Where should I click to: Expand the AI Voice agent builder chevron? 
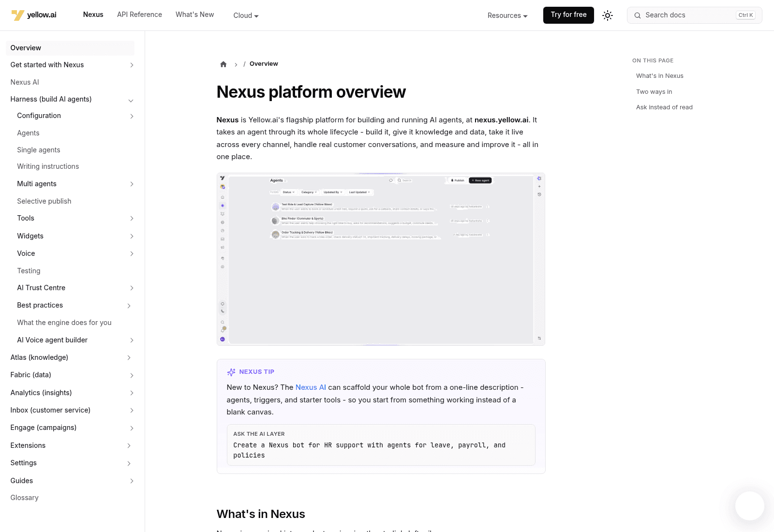[132, 340]
